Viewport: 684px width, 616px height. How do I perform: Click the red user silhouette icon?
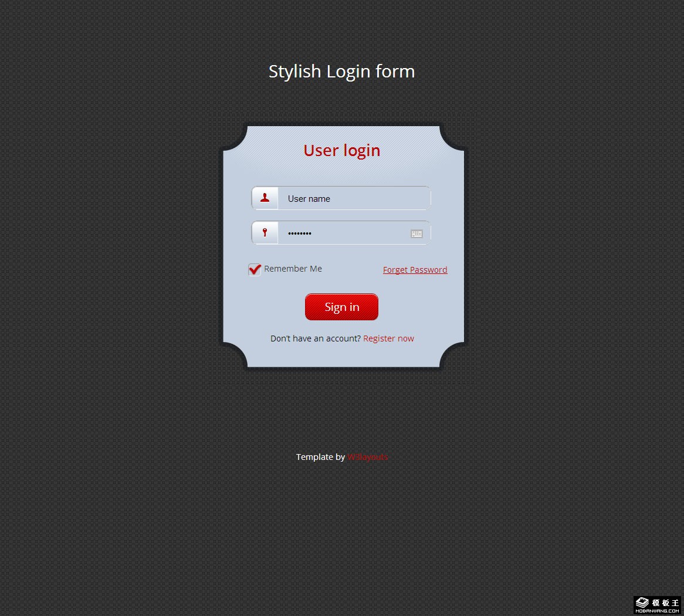pyautogui.click(x=265, y=198)
